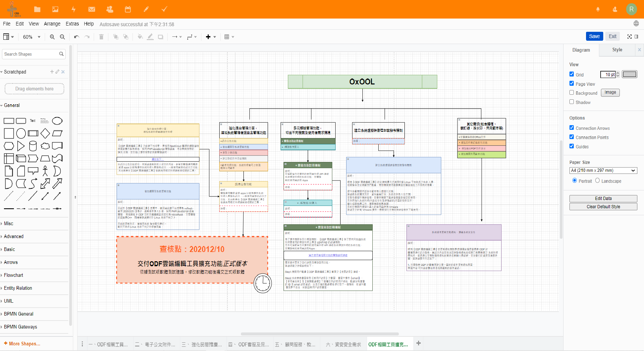
Task: Click the Edit Data button
Action: point(603,198)
